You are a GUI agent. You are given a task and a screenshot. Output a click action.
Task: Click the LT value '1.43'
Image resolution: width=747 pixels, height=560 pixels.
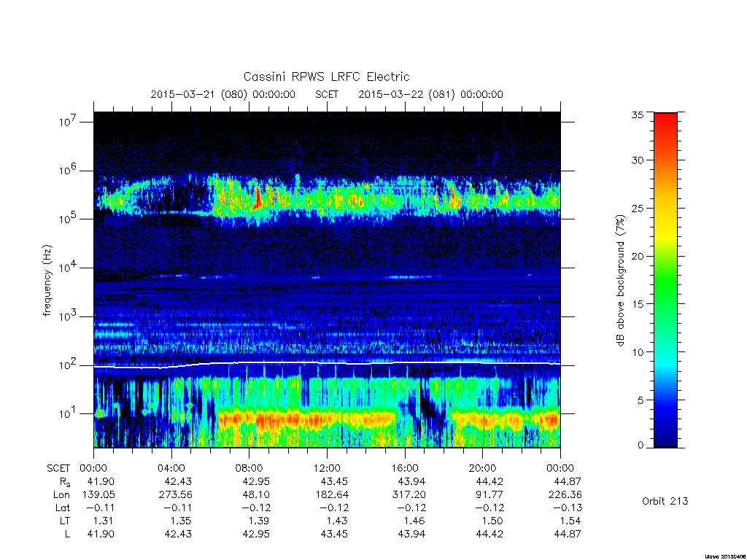click(x=337, y=521)
